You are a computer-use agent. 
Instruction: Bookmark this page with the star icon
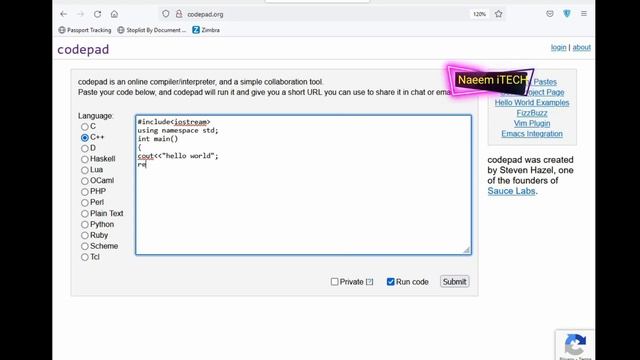pyautogui.click(x=498, y=14)
